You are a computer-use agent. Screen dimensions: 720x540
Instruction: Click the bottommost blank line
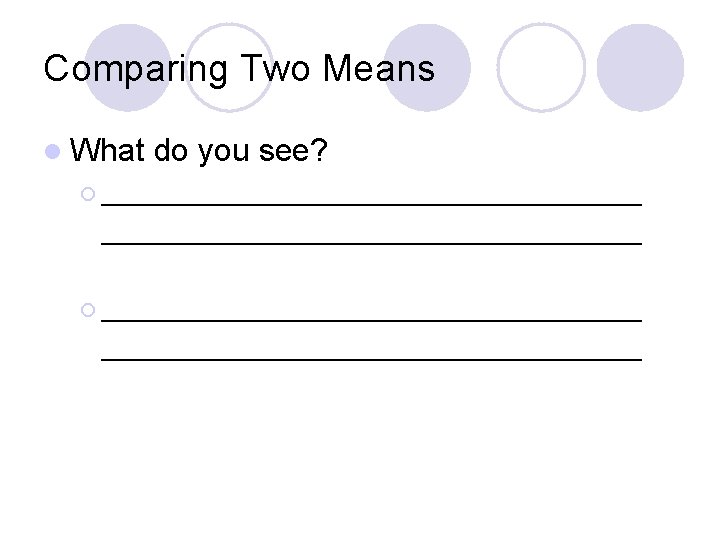point(371,357)
